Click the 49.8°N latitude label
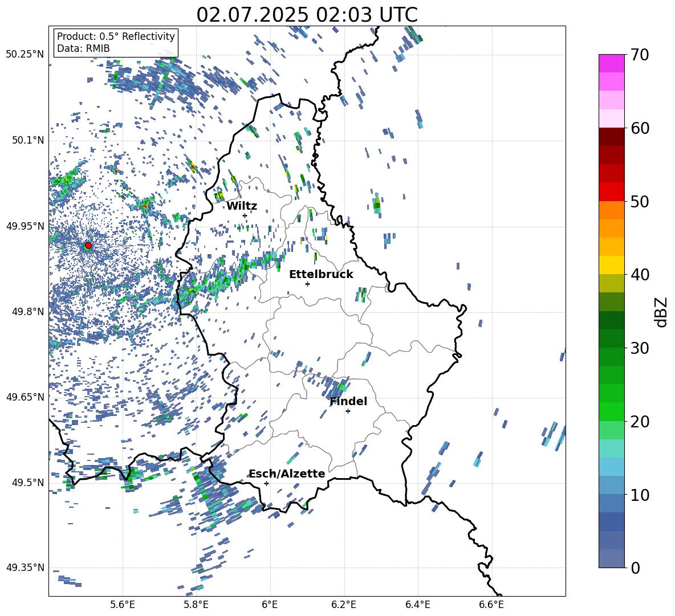675x616 pixels. (28, 312)
